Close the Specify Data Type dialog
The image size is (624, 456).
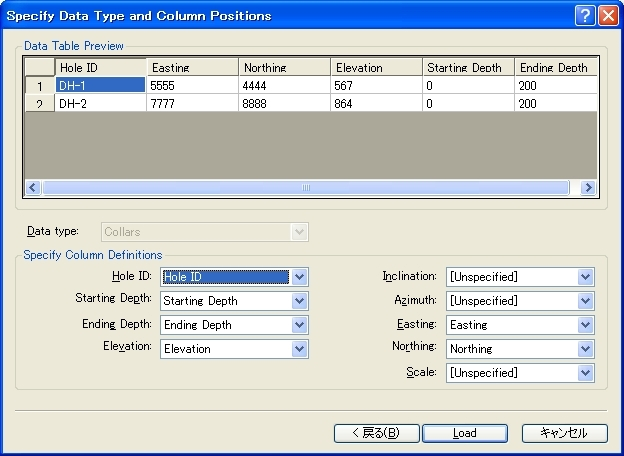coord(607,15)
